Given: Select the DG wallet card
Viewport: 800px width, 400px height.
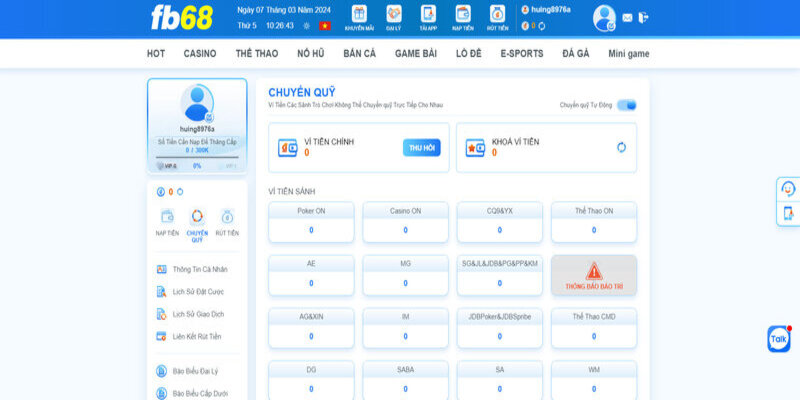Looking at the screenshot, I should click(x=311, y=381).
